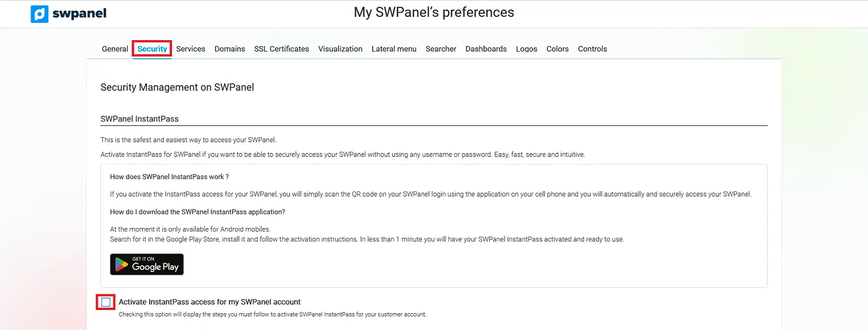This screenshot has height=330, width=868.
Task: Click the Activate InstantPass access label
Action: pyautogui.click(x=209, y=302)
